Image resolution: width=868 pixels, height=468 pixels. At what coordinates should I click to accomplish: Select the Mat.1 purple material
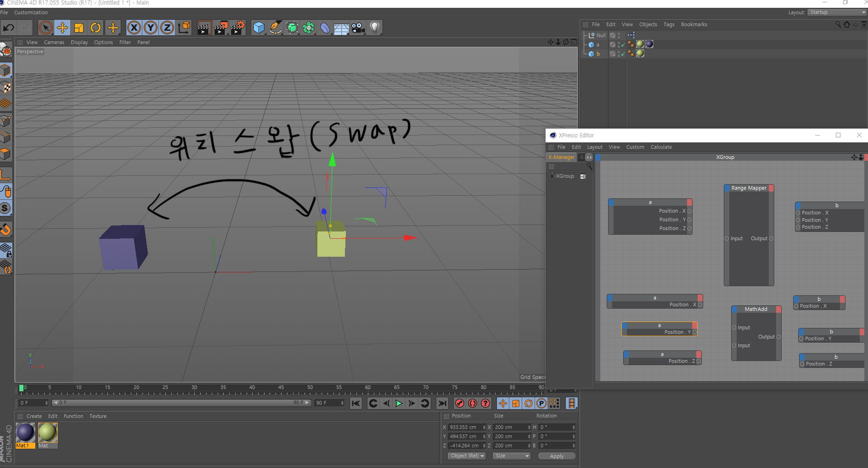[25, 435]
